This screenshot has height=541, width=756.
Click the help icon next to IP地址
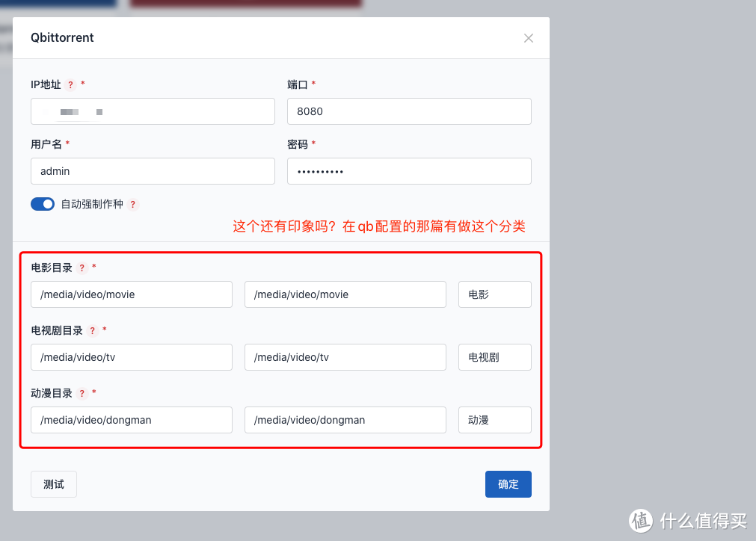click(71, 85)
